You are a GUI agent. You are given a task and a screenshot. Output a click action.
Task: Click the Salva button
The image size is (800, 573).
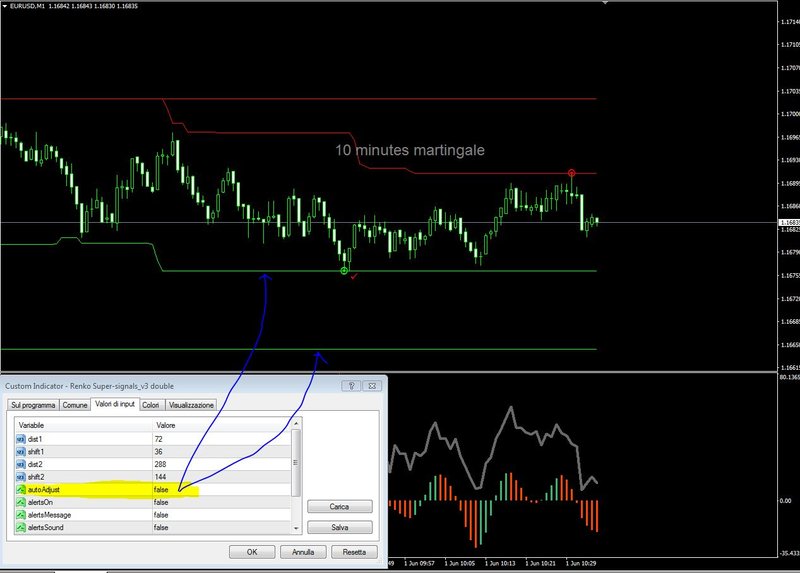pyautogui.click(x=340, y=528)
